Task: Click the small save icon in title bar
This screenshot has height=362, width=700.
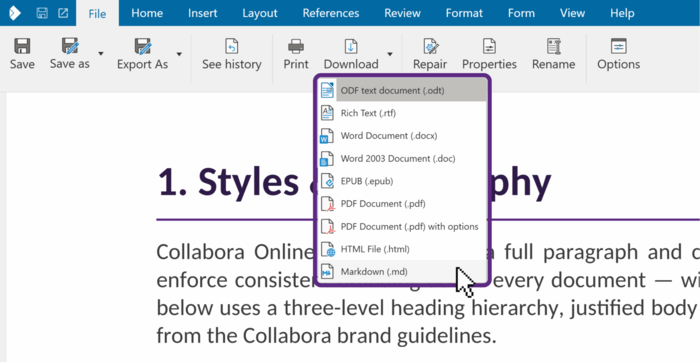Action: 42,13
